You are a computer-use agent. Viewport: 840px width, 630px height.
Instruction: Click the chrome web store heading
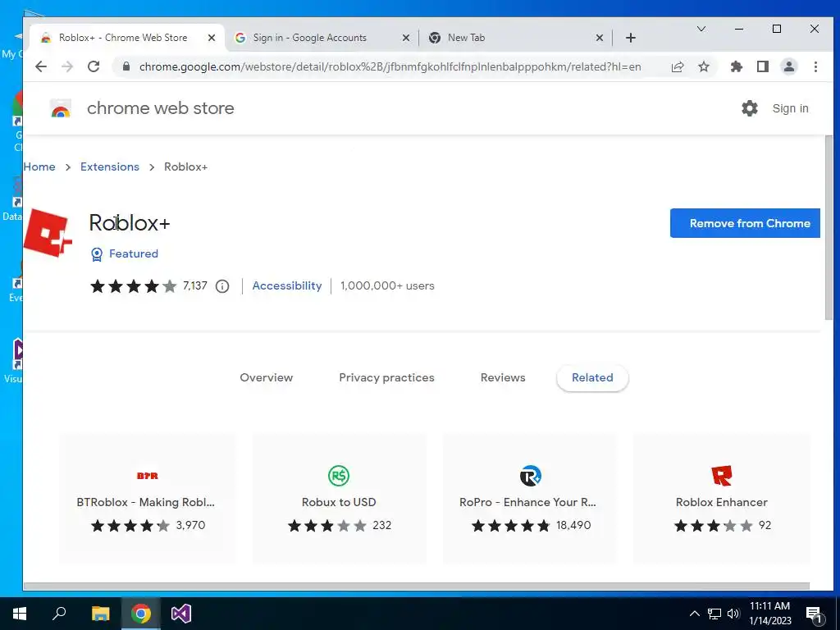pos(161,108)
